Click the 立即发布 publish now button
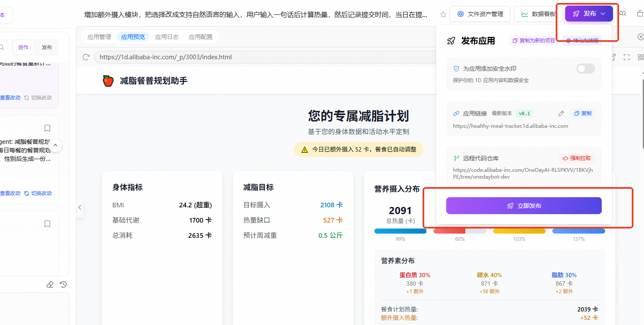The width and height of the screenshot is (644, 325). point(524,206)
